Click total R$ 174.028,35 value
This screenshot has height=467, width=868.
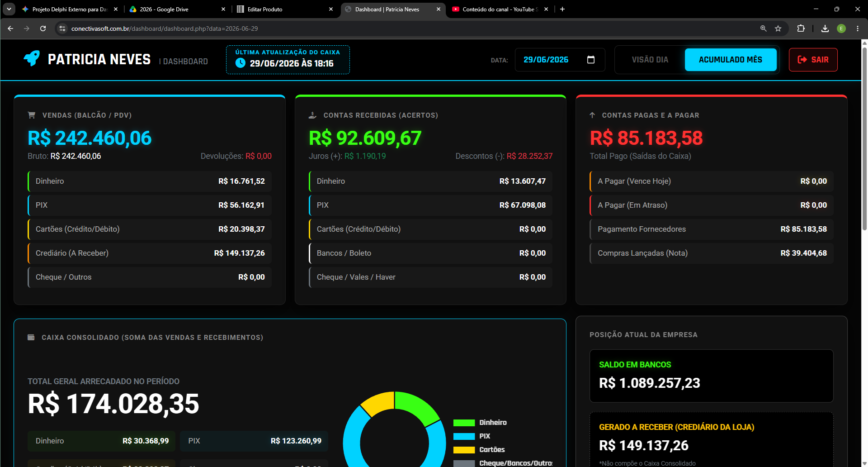[x=113, y=404]
